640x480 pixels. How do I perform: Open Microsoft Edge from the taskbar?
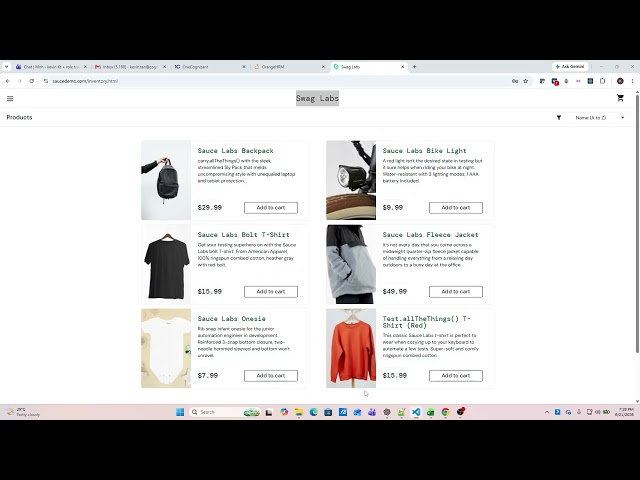313,412
